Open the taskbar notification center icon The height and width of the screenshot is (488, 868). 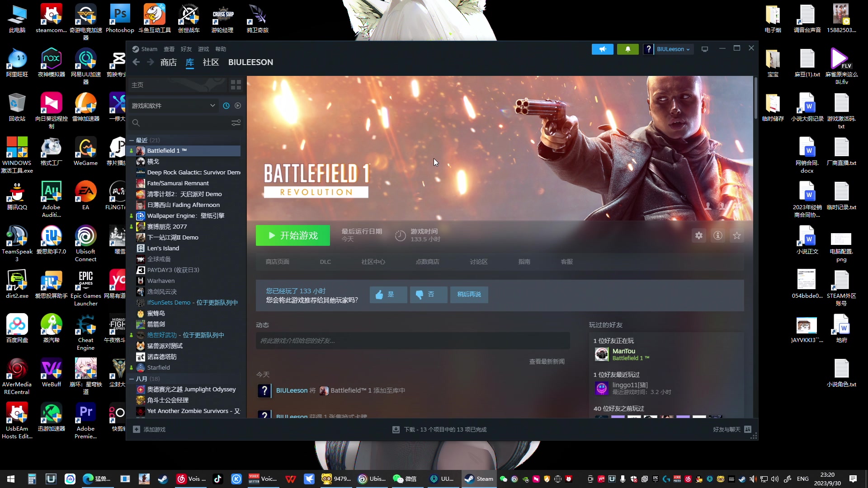click(x=853, y=479)
